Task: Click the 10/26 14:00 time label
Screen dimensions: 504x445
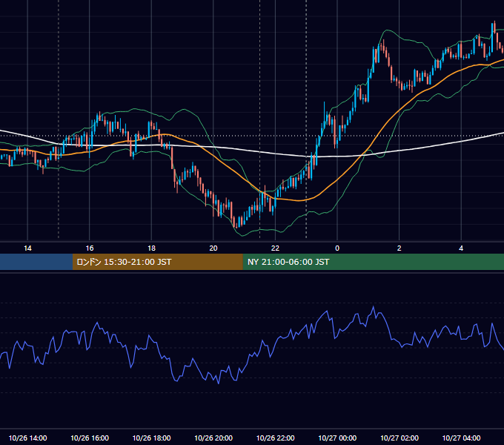Action: point(27,438)
